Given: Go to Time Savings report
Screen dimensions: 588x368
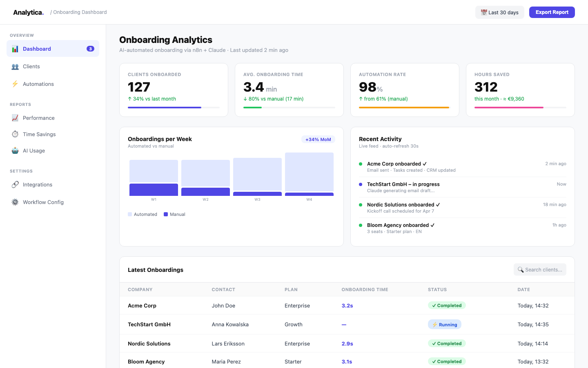Looking at the screenshot, I should [x=39, y=134].
